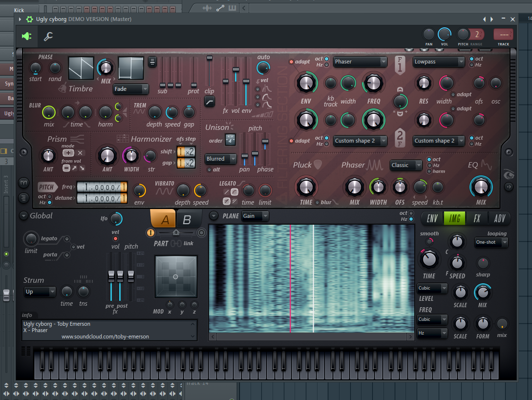This screenshot has width=532, height=400.
Task: Click the Prism mode plus button
Action: (x=68, y=153)
